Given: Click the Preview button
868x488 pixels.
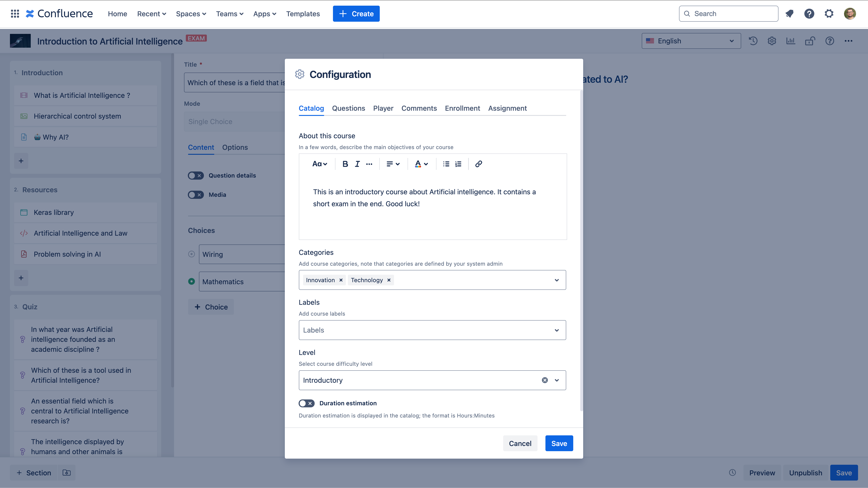Looking at the screenshot, I should tap(762, 473).
